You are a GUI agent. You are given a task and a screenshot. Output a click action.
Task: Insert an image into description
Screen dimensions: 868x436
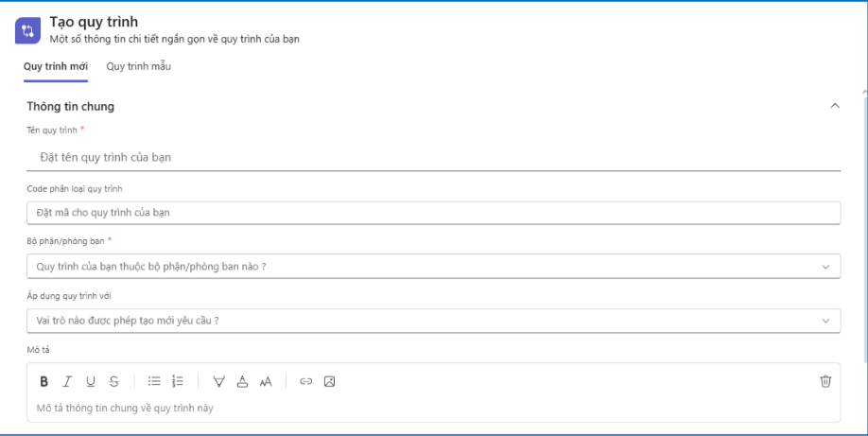(329, 382)
